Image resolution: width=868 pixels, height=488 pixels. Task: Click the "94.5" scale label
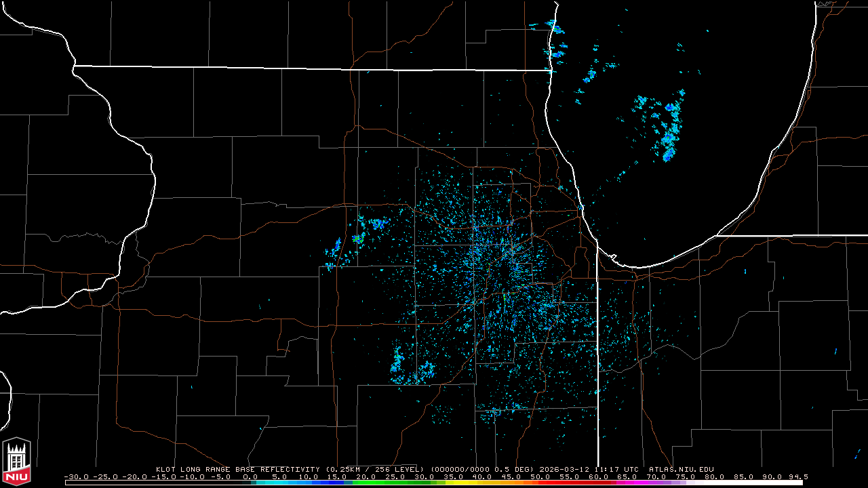tap(798, 476)
